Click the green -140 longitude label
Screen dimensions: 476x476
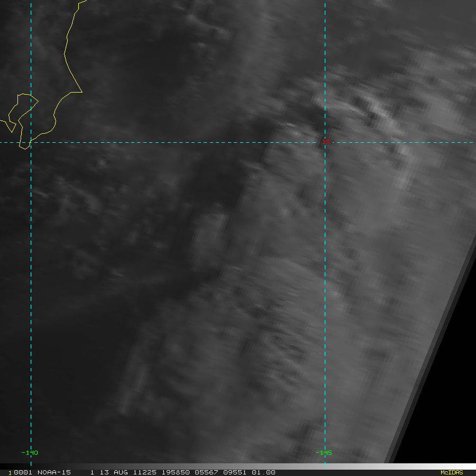coord(30,453)
